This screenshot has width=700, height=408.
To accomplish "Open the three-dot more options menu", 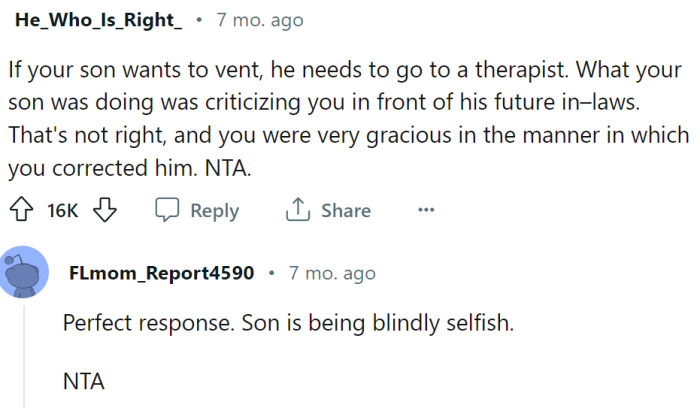I will coord(426,210).
